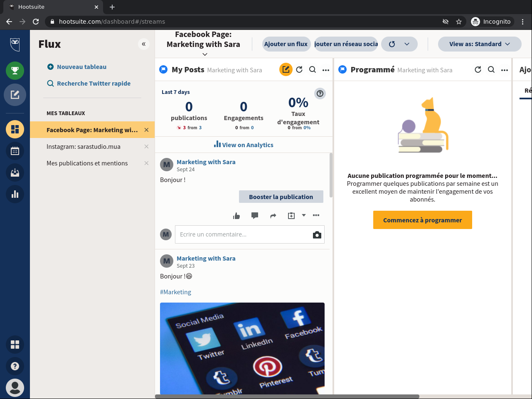Click the Hootsuite owl logo

pos(15,44)
